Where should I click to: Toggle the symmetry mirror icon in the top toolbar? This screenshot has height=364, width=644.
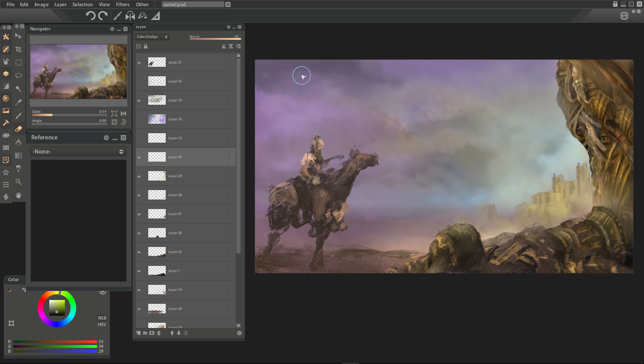130,16
